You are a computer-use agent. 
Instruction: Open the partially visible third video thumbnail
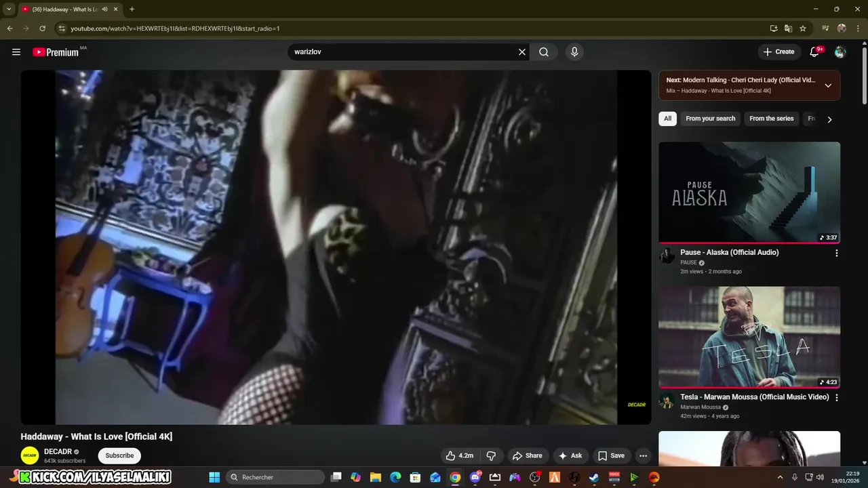tap(749, 449)
